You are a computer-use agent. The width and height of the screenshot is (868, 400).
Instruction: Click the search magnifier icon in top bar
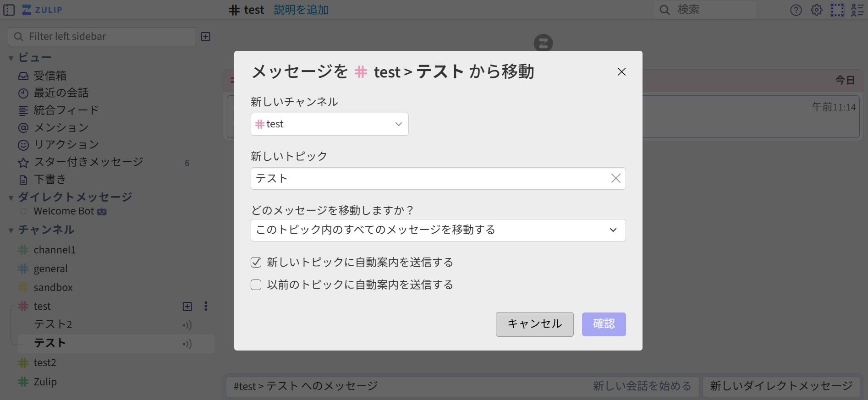pos(665,10)
